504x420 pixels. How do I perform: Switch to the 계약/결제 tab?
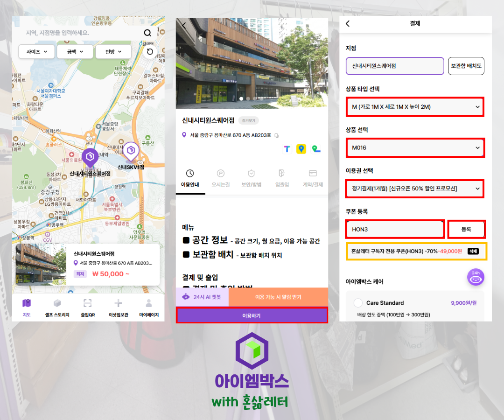[313, 178]
